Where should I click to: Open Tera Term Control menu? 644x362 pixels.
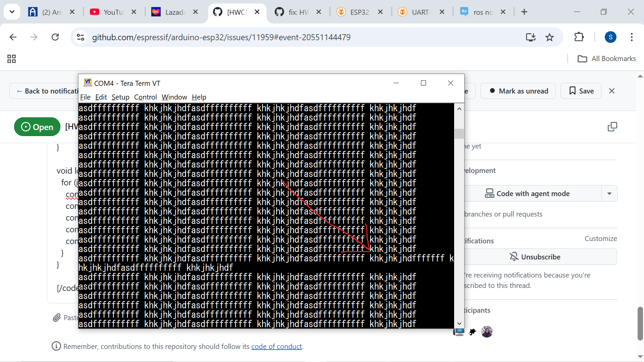(145, 97)
